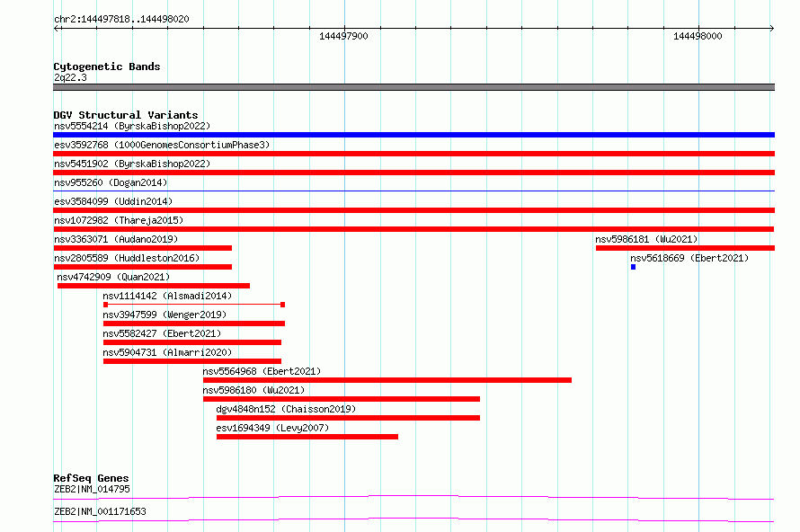This screenshot has width=800, height=532.
Task: Click the red bar under nsv5904731
Action: pos(192,361)
